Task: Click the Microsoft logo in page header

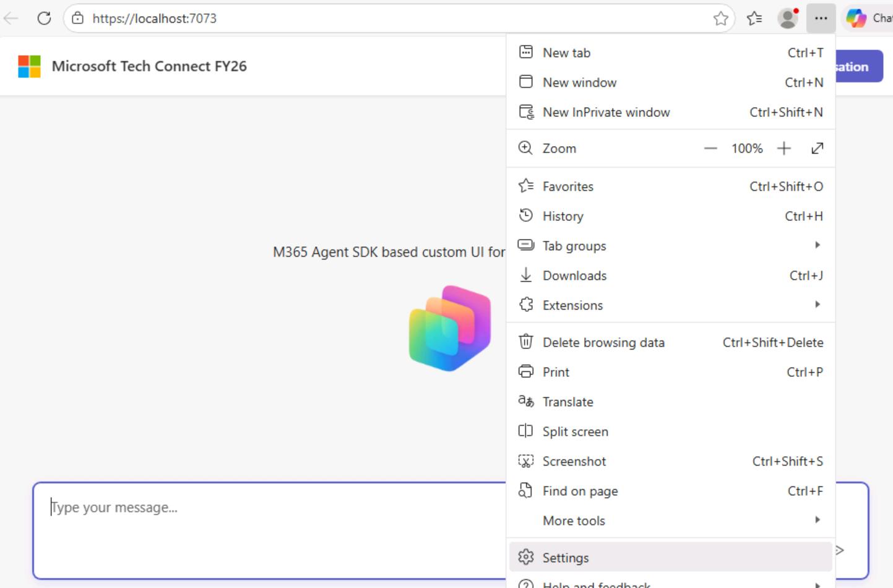Action: click(29, 66)
